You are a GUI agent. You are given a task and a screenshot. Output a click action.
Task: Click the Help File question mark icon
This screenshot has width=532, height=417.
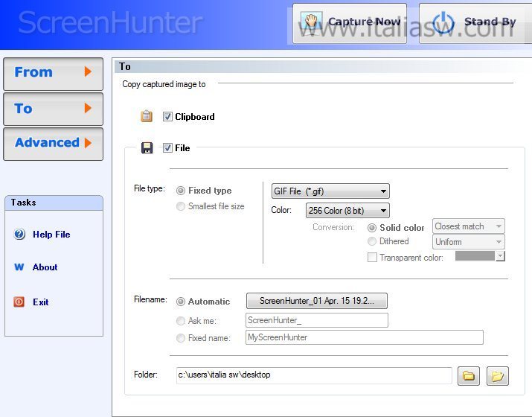point(19,235)
